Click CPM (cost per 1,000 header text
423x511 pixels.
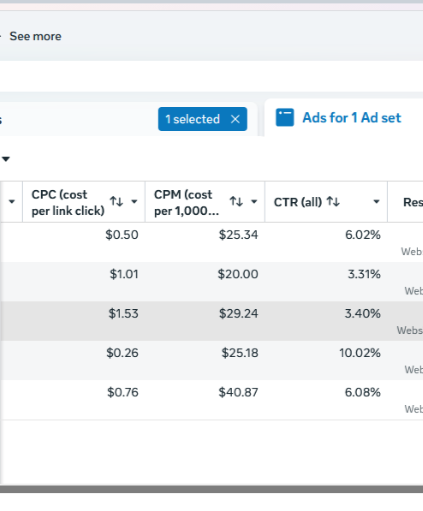tap(186, 202)
